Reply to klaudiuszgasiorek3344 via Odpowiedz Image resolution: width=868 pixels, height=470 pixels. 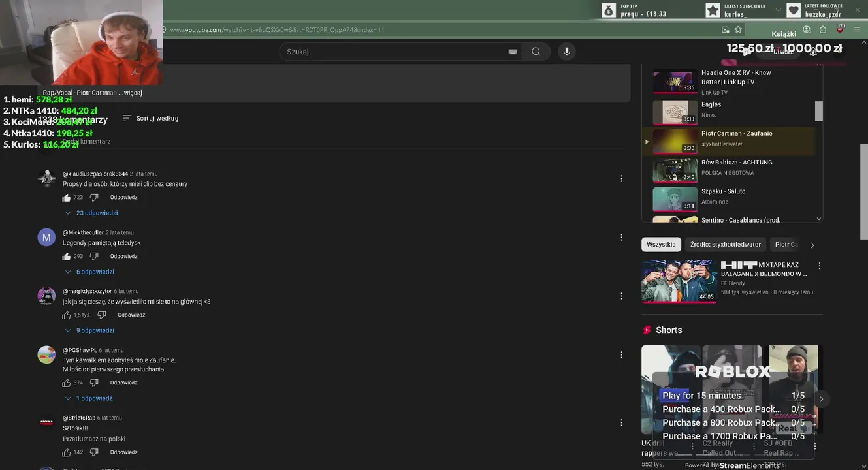[x=123, y=197]
